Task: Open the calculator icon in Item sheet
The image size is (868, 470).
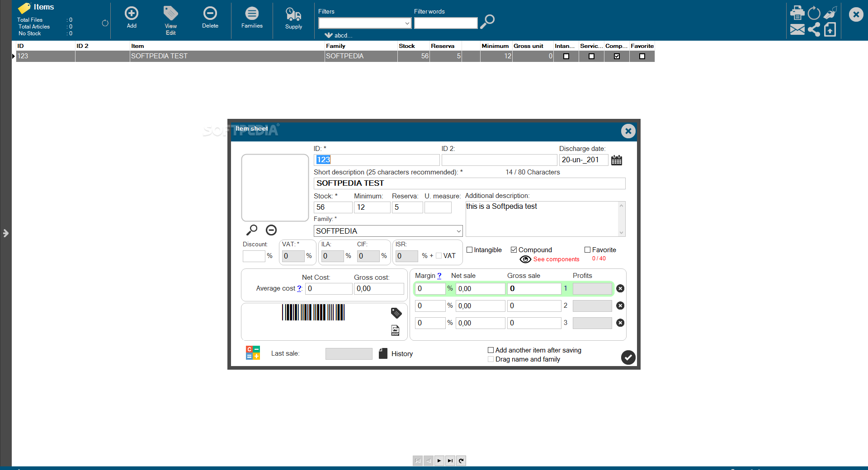Action: coord(253,352)
